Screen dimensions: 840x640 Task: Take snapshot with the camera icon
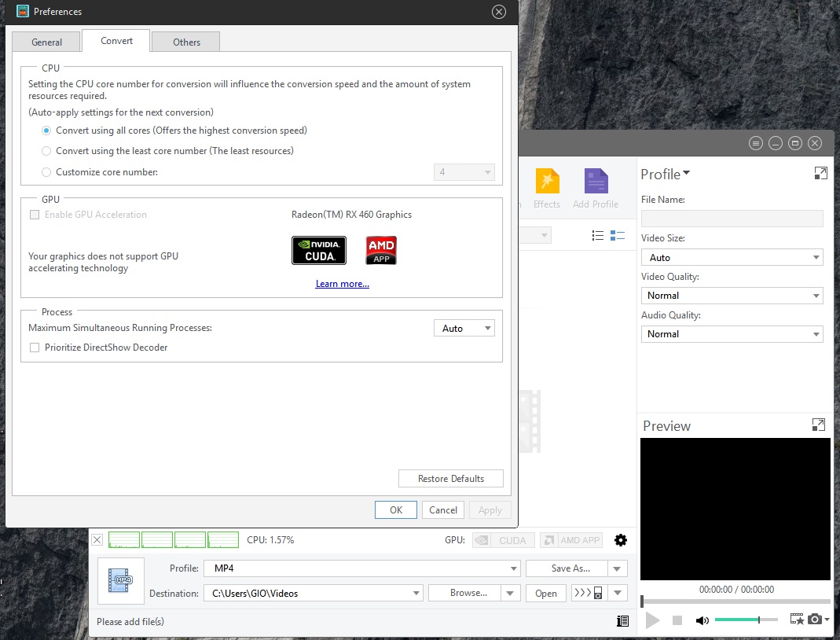pos(815,620)
